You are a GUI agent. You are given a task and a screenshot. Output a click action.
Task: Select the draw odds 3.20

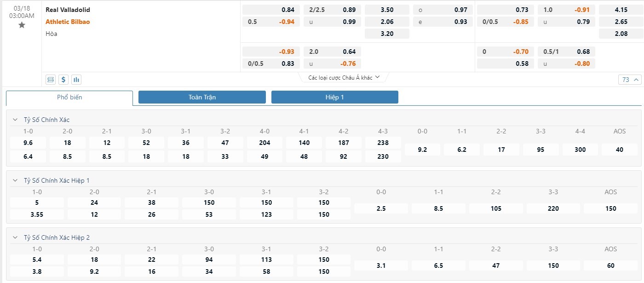(x=387, y=34)
